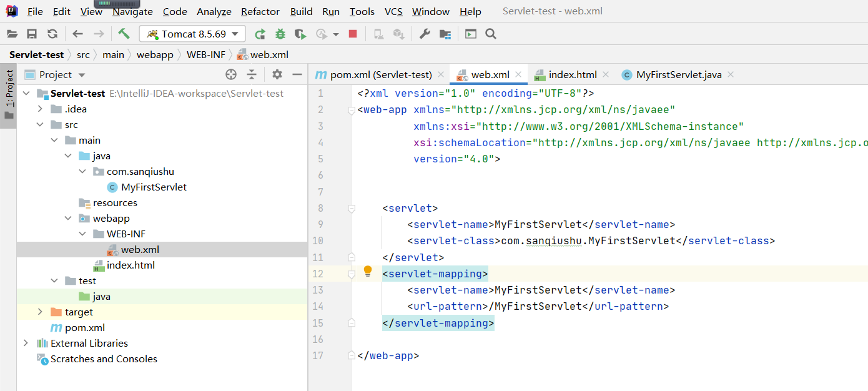The height and width of the screenshot is (391, 868).
Task: Open Search Everywhere magnifier icon
Action: (491, 34)
